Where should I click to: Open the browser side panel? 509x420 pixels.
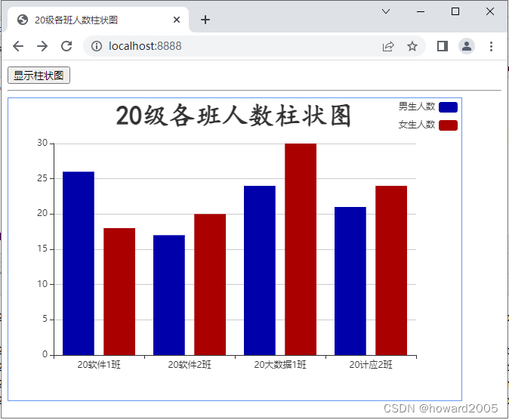pyautogui.click(x=443, y=46)
